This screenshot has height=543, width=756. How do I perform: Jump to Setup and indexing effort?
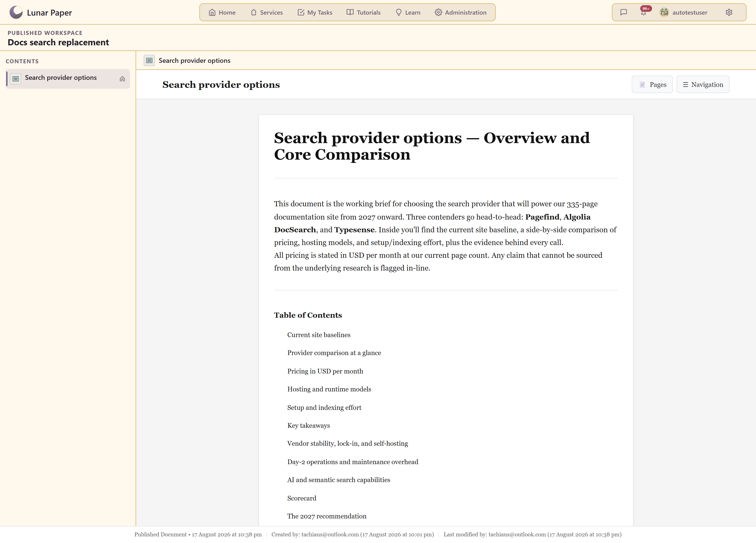click(324, 407)
